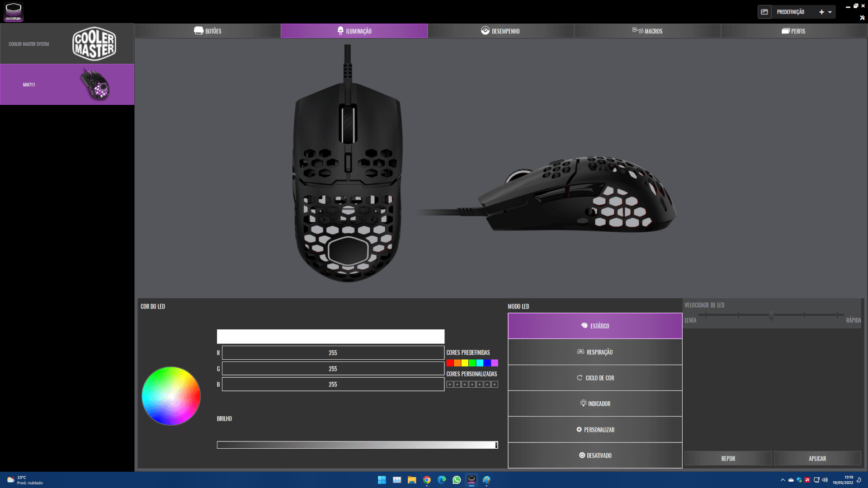The image size is (868, 488).
Task: Set LED mode to Desativado
Action: tap(595, 455)
